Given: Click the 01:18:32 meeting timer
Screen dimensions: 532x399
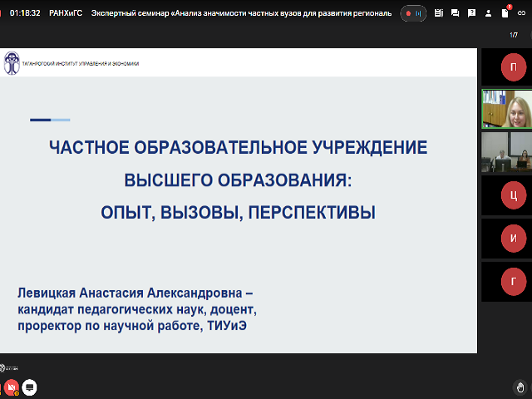Looking at the screenshot, I should pos(25,13).
